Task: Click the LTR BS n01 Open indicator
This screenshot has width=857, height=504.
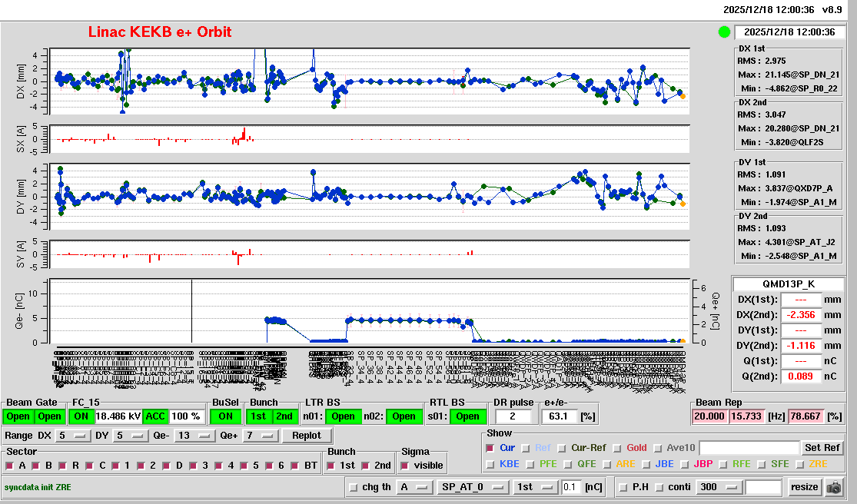Action: [x=343, y=416]
